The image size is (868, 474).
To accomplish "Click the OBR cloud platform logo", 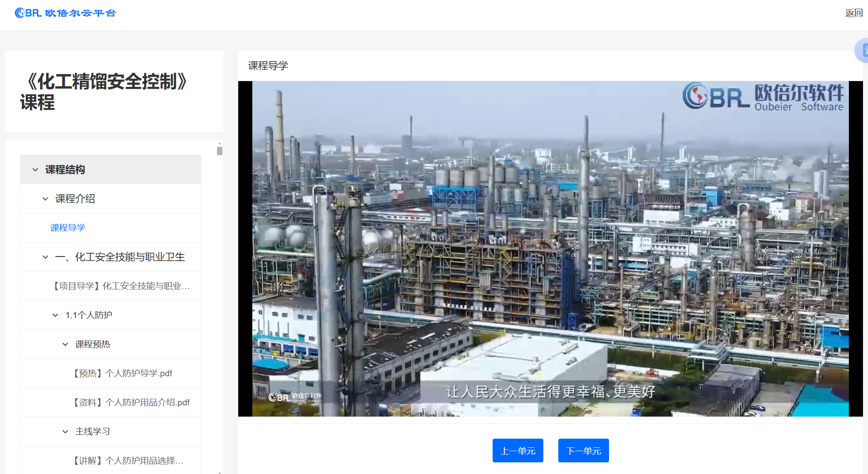I will coord(65,13).
